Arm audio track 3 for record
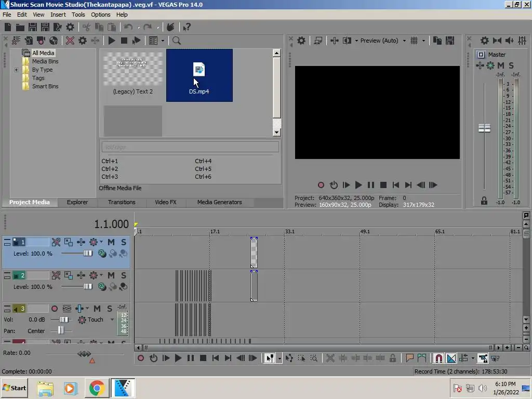532x399 pixels. [x=54, y=309]
